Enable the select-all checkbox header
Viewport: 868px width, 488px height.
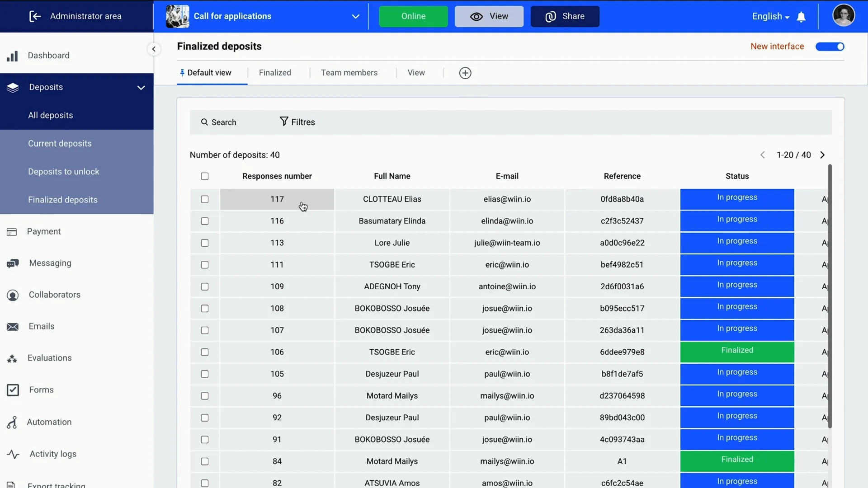coord(204,176)
